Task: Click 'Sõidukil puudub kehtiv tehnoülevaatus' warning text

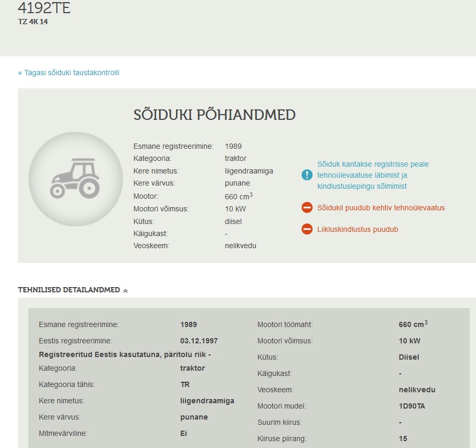Action: (381, 208)
